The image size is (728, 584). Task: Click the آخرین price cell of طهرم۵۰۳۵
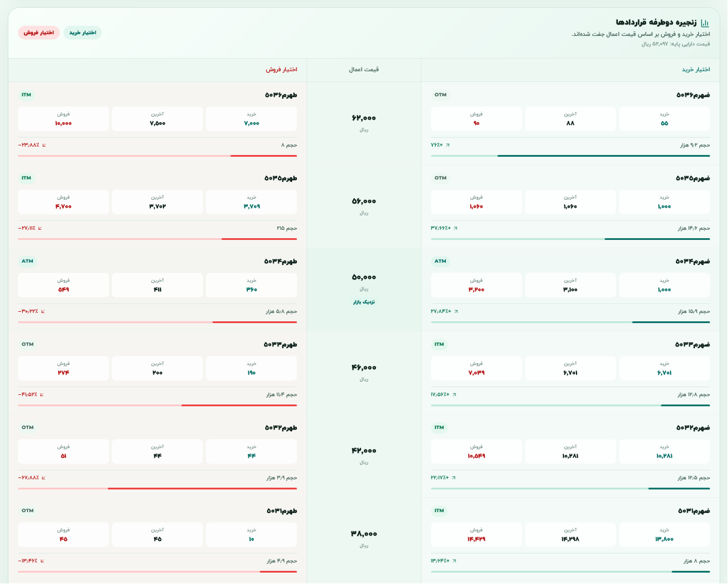(157, 202)
